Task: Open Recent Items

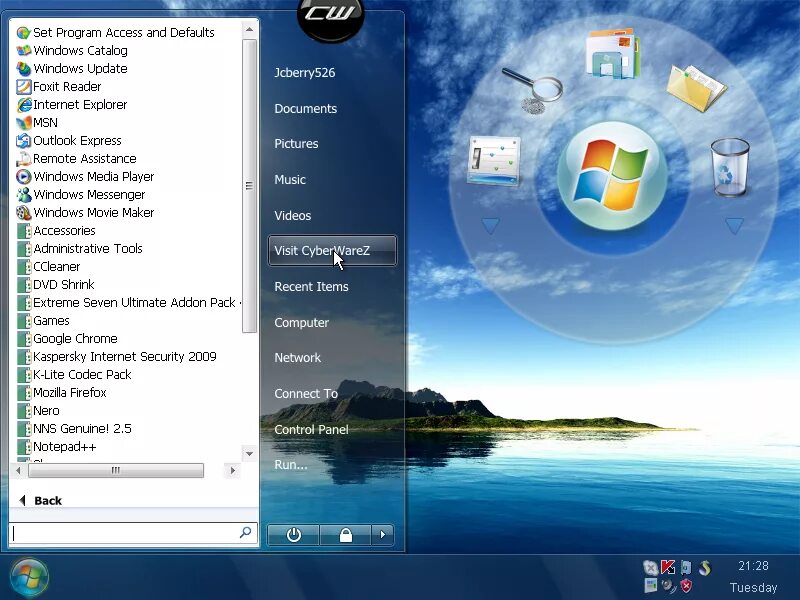Action: (311, 287)
